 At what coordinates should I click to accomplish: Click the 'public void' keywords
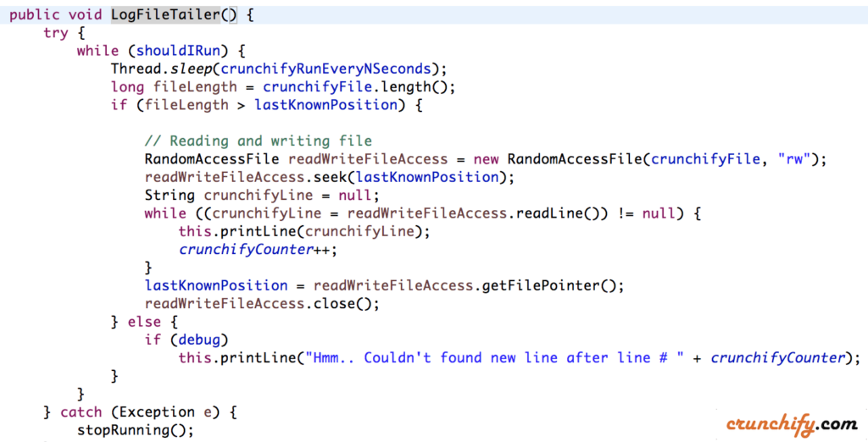click(x=55, y=15)
